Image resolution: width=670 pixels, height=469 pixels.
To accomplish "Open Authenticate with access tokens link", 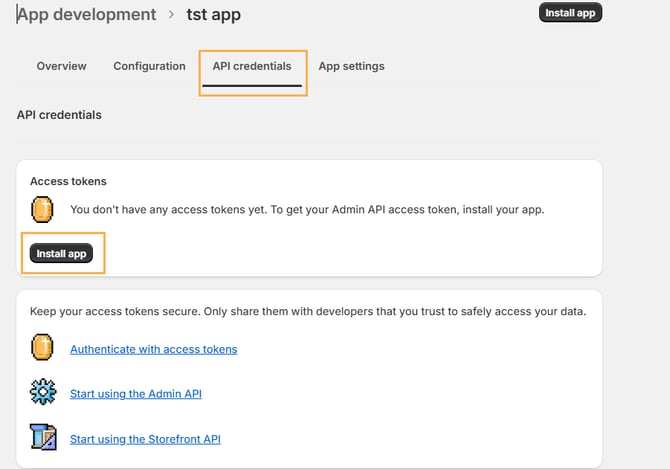I will tap(153, 349).
